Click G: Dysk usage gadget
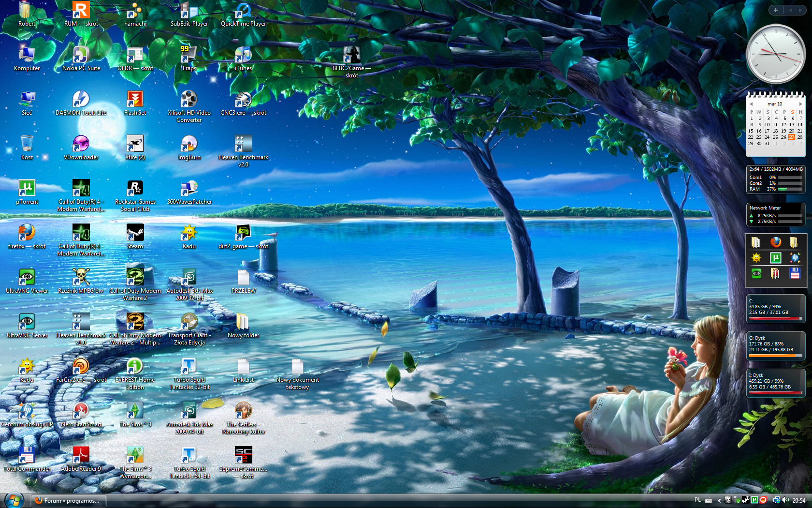The width and height of the screenshot is (812, 508). 776,345
